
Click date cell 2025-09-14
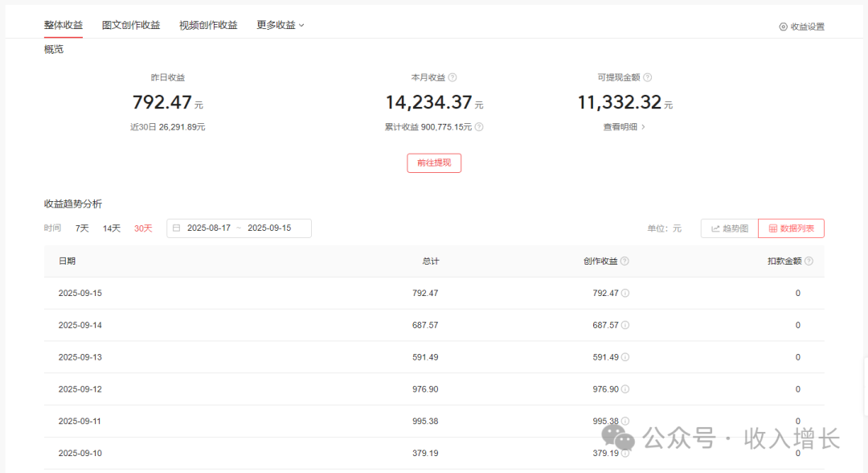point(80,325)
